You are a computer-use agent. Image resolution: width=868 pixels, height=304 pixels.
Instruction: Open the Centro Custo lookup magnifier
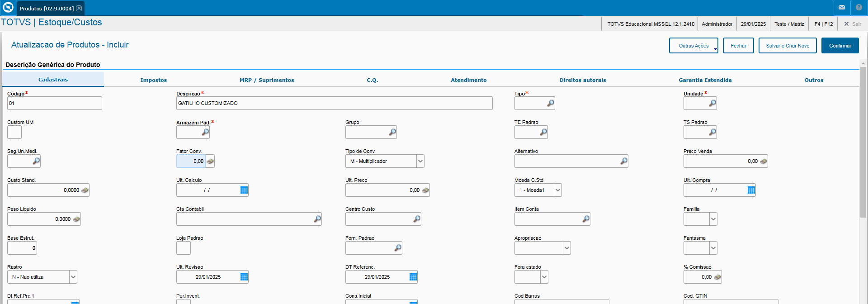coord(417,219)
